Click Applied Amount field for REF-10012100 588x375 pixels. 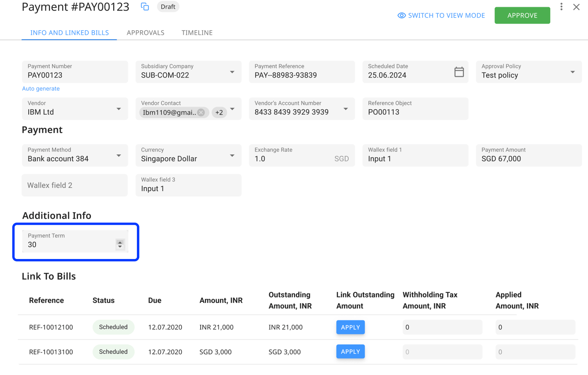[535, 327]
